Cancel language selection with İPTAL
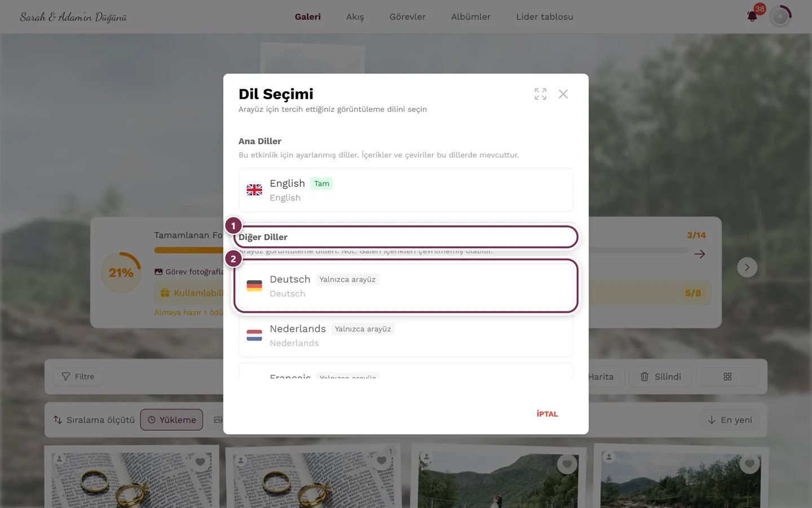This screenshot has height=508, width=812. [x=548, y=414]
